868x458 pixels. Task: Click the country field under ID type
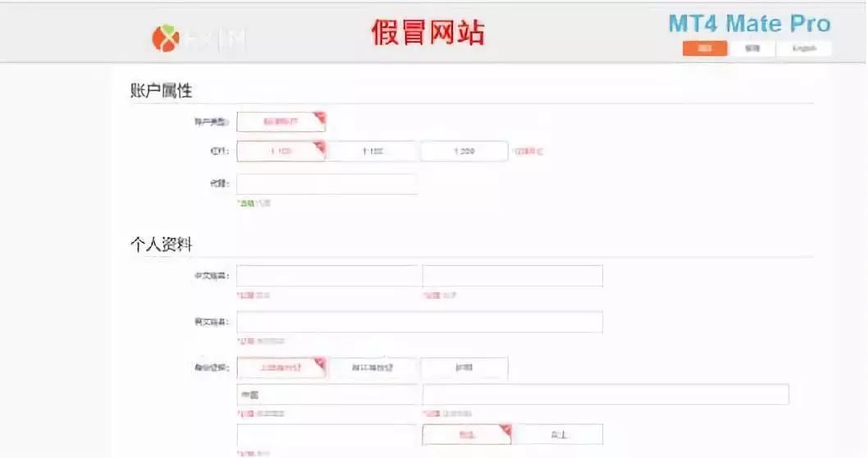[327, 395]
